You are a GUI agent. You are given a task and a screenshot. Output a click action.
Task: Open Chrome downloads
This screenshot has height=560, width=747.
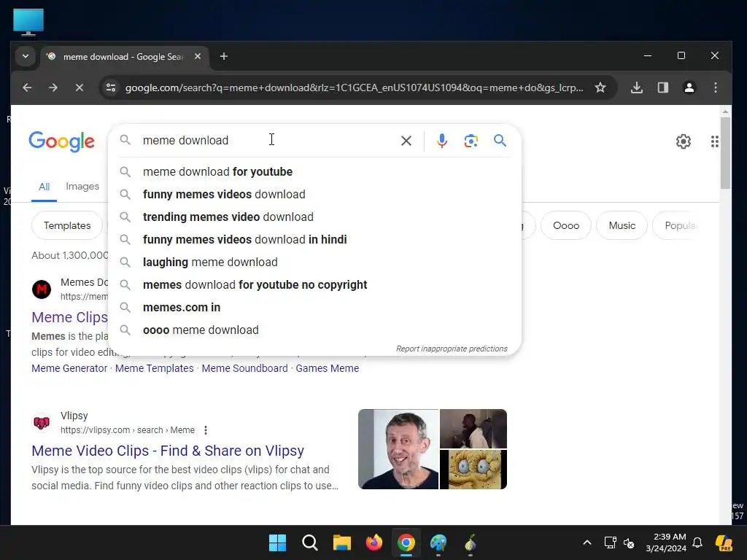point(637,87)
